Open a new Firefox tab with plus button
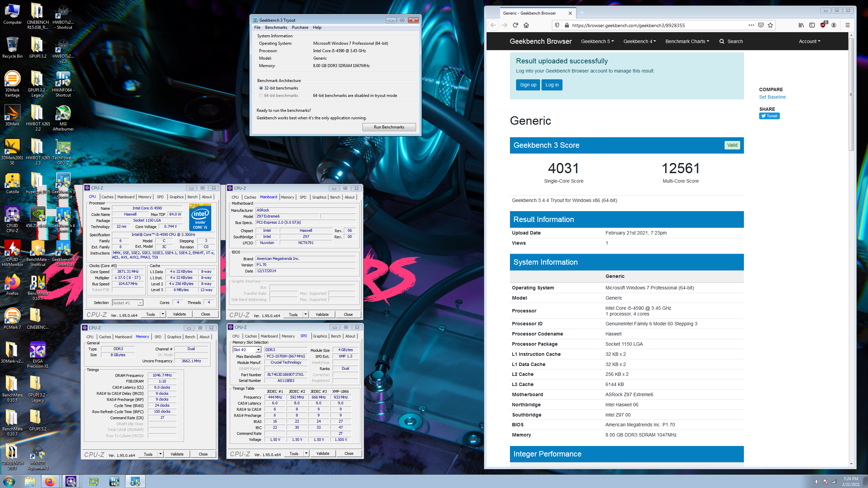 pos(582,13)
